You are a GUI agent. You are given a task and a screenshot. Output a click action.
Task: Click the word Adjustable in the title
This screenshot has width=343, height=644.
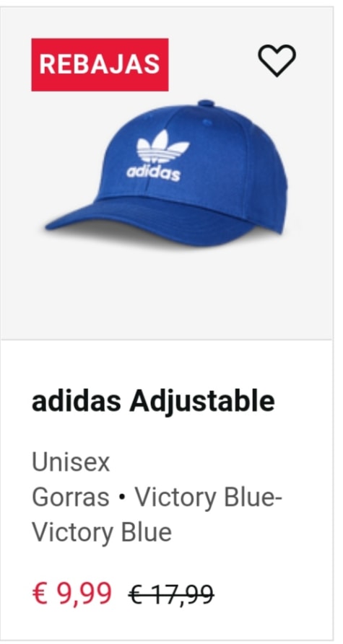coord(202,402)
